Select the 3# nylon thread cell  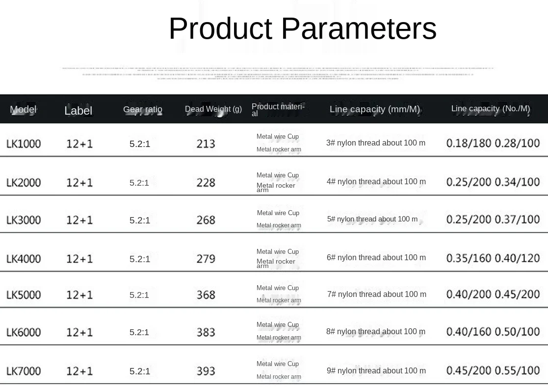pos(375,143)
